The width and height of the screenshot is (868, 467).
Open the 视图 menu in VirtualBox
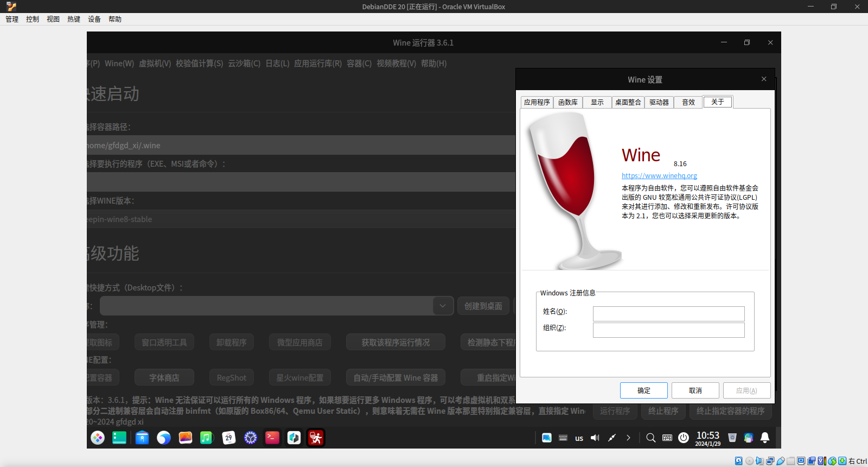(53, 19)
